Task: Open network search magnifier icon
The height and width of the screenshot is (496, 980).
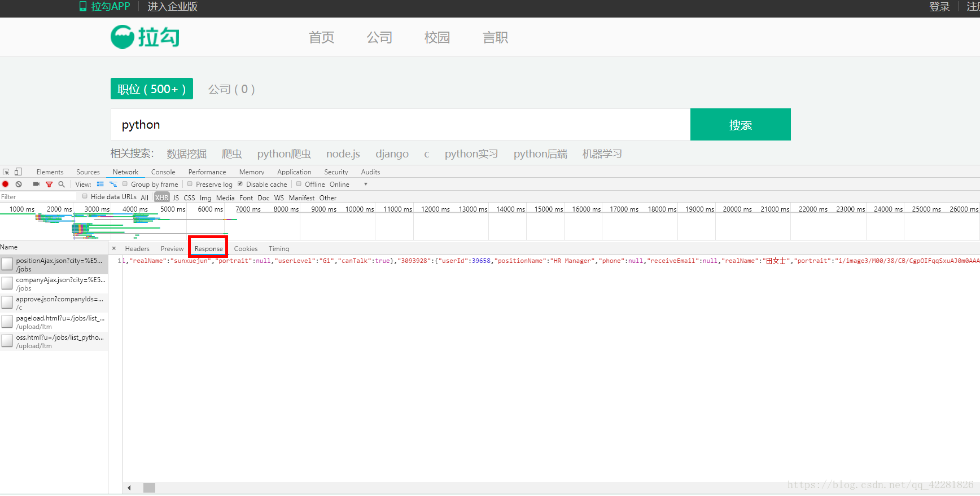Action: click(62, 185)
